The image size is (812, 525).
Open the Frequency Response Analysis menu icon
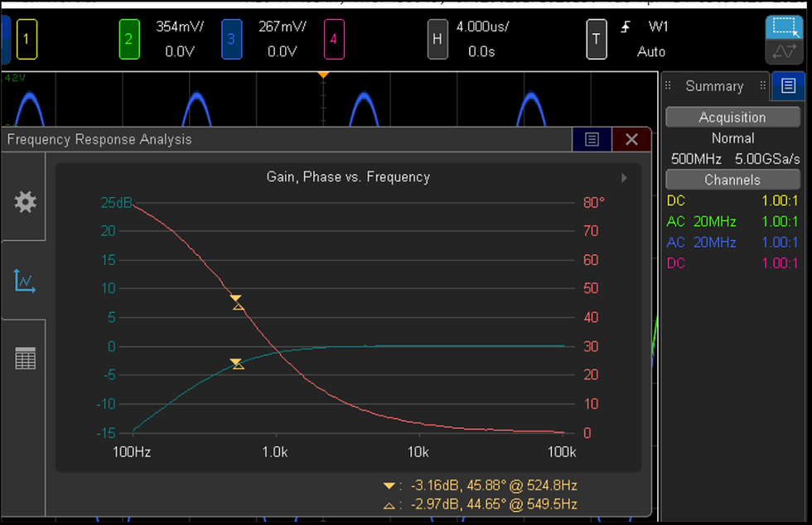[x=592, y=139]
